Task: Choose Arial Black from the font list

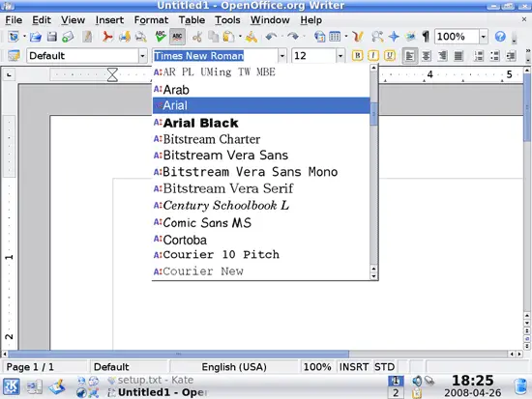Action: point(261,123)
